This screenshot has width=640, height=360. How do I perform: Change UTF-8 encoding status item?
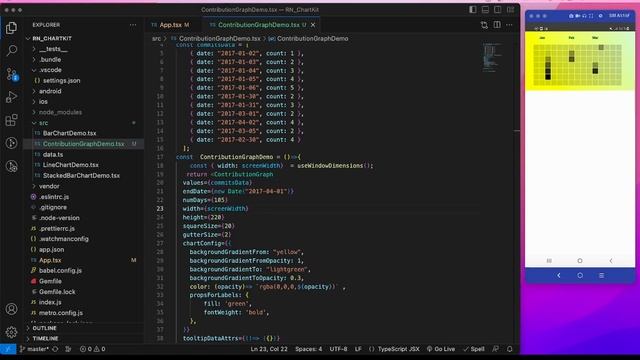[338, 349]
